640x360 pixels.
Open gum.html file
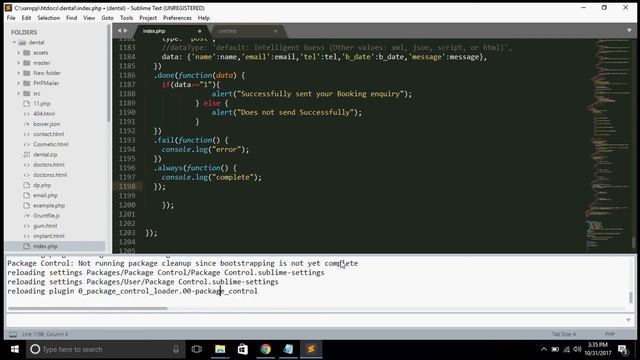tap(45, 226)
